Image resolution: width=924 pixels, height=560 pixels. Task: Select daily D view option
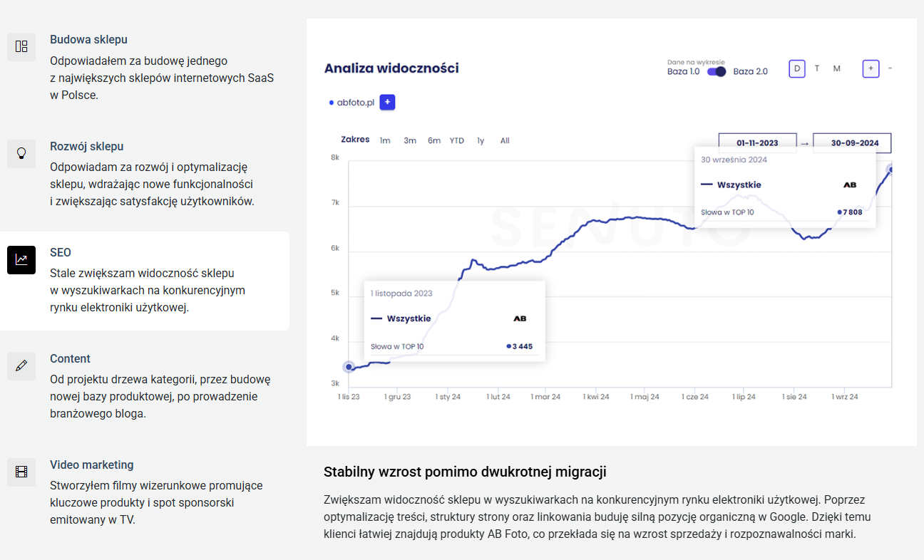(797, 68)
